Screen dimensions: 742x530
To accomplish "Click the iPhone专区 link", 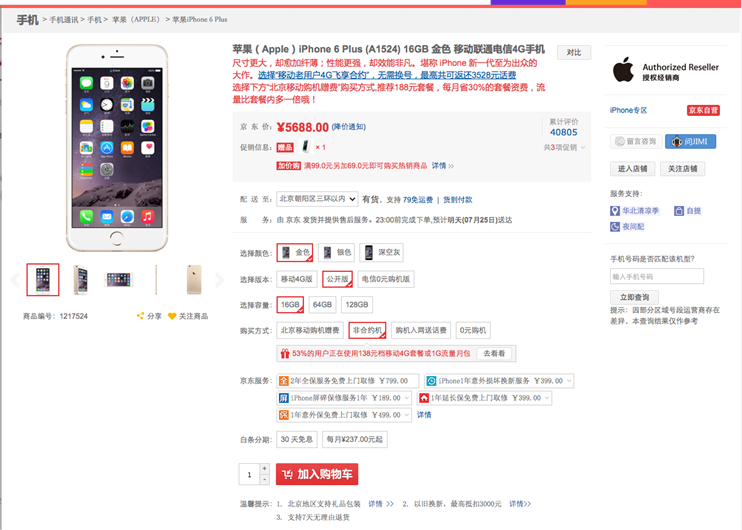I will (628, 110).
